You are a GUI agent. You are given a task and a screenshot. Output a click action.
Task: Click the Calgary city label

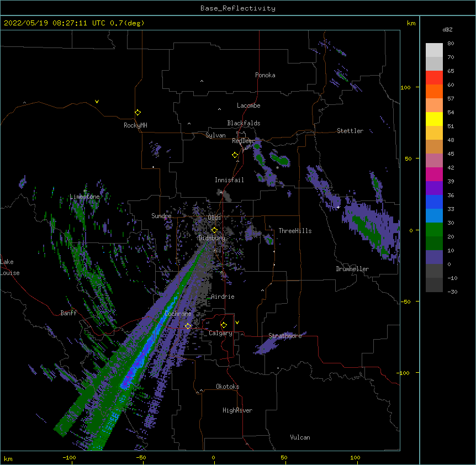click(220, 333)
